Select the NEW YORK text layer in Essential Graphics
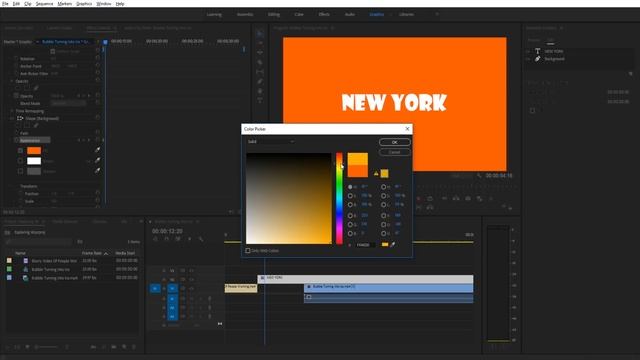 coord(554,51)
